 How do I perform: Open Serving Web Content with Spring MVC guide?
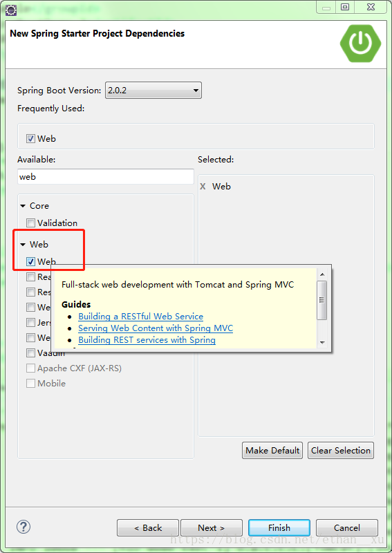point(156,328)
